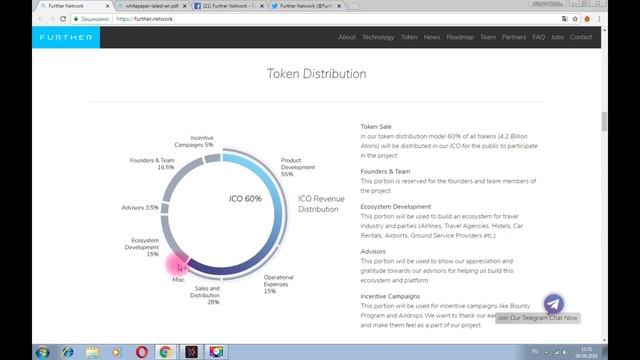Click the taskbar clock
The height and width of the screenshot is (360, 640).
(586, 352)
